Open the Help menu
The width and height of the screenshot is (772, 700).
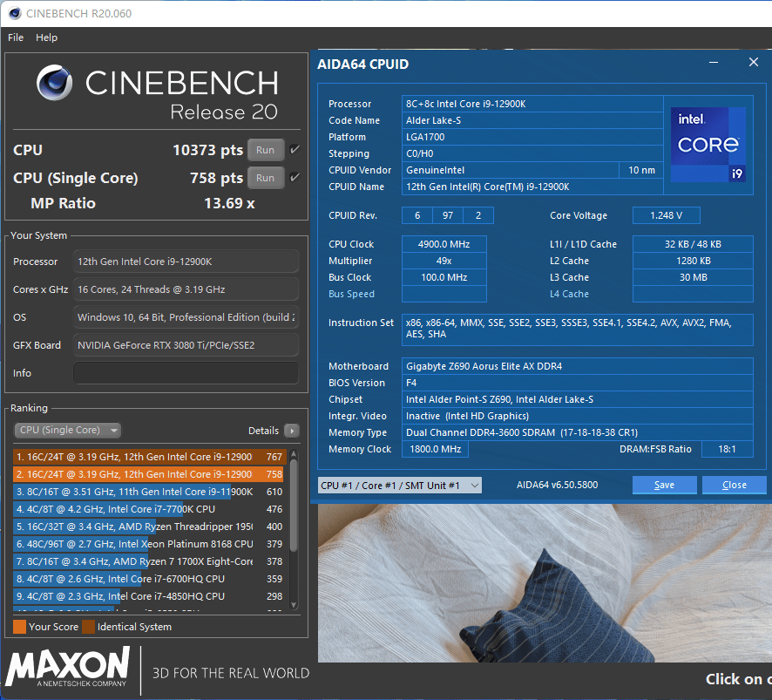pyautogui.click(x=47, y=37)
